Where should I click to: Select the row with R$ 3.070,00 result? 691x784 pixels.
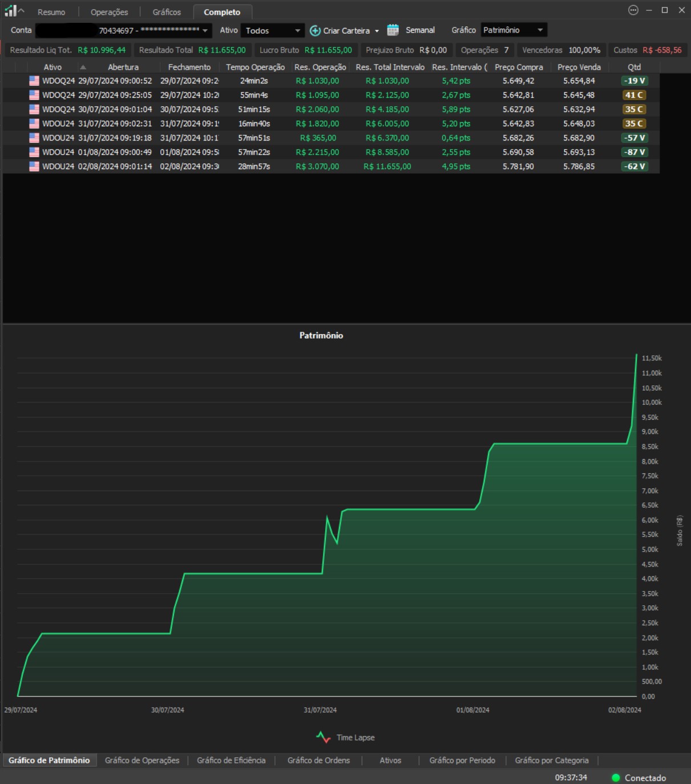tap(317, 167)
